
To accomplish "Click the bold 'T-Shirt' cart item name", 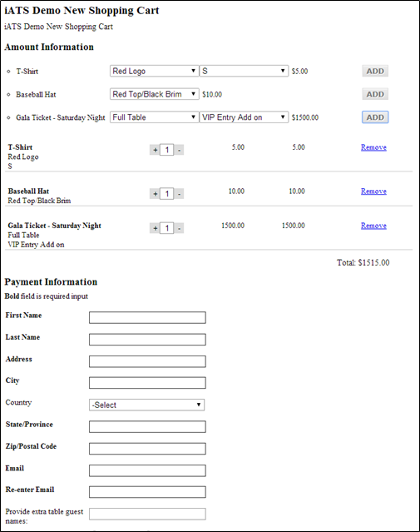I will click(20, 147).
